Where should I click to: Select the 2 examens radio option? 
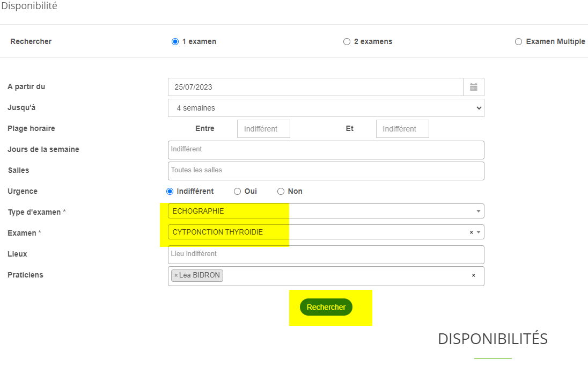tap(347, 42)
